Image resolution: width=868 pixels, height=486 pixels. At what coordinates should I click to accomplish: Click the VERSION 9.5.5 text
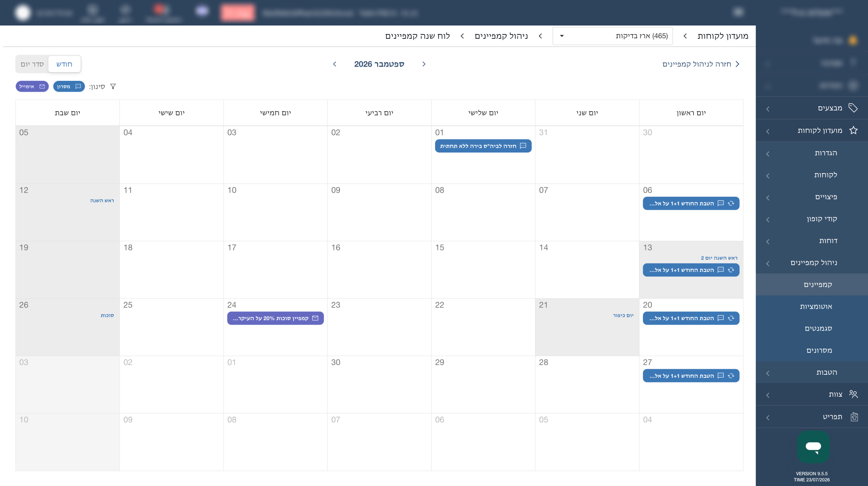point(812,474)
